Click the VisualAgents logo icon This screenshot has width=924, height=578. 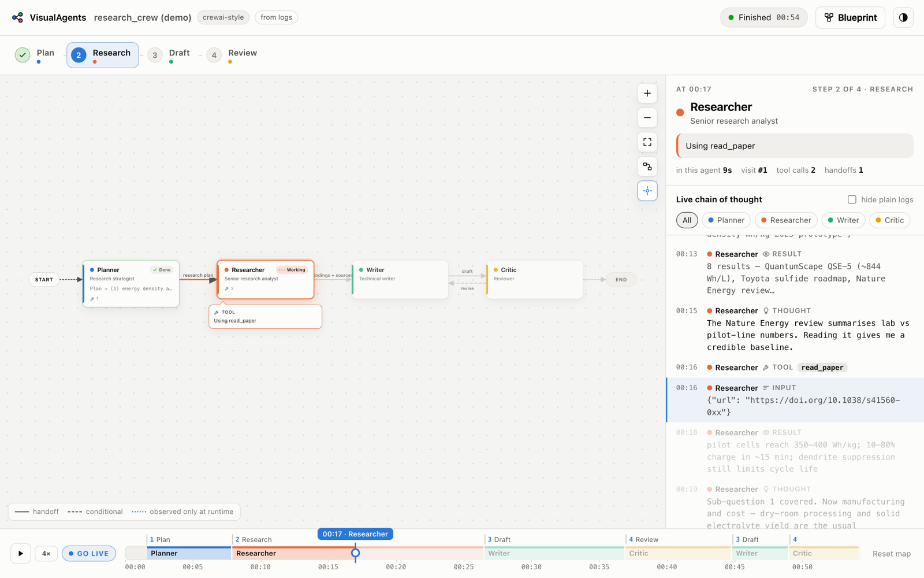coord(17,17)
